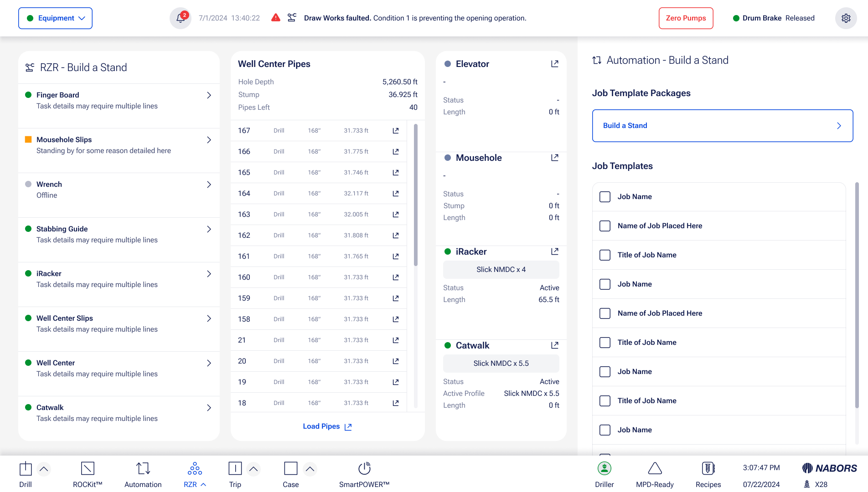Open the Build a Stand package

click(x=723, y=126)
